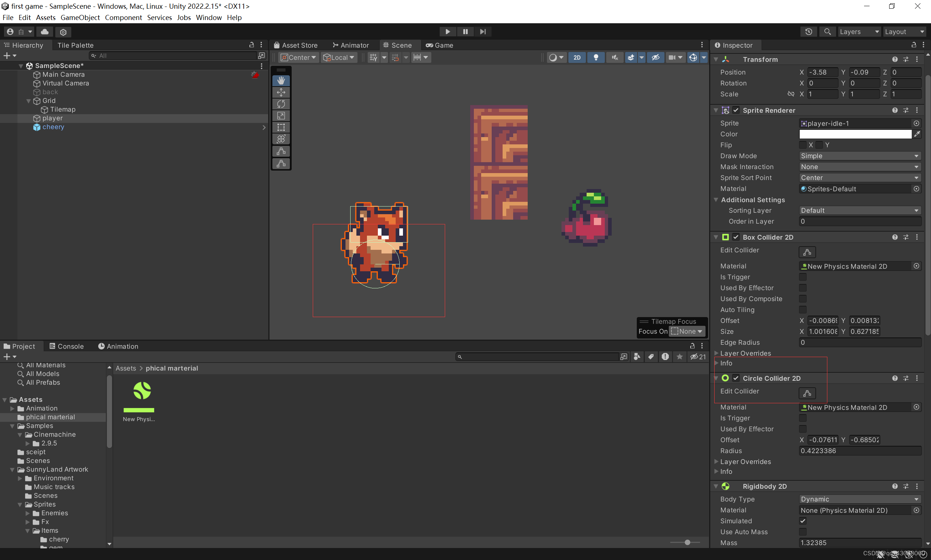
Task: Open the Window menu
Action: [x=209, y=17]
